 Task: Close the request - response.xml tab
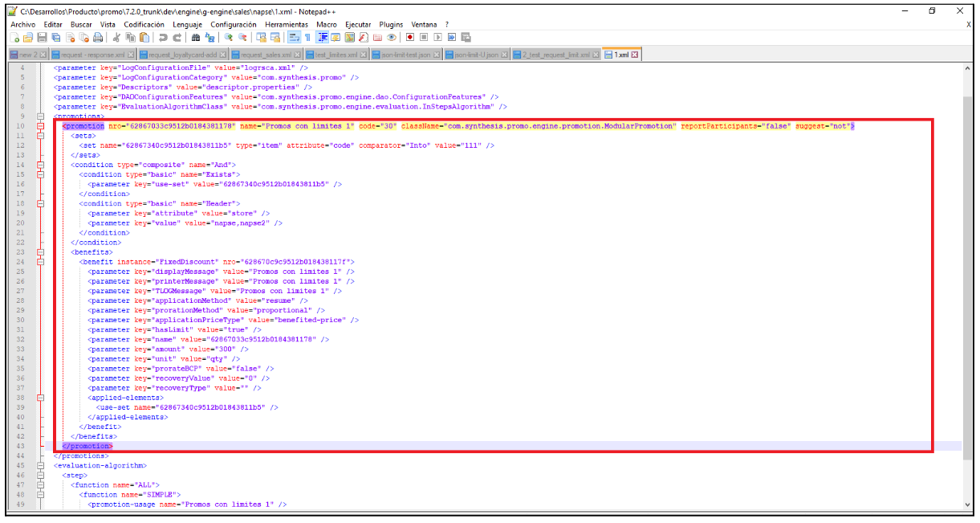pos(131,55)
